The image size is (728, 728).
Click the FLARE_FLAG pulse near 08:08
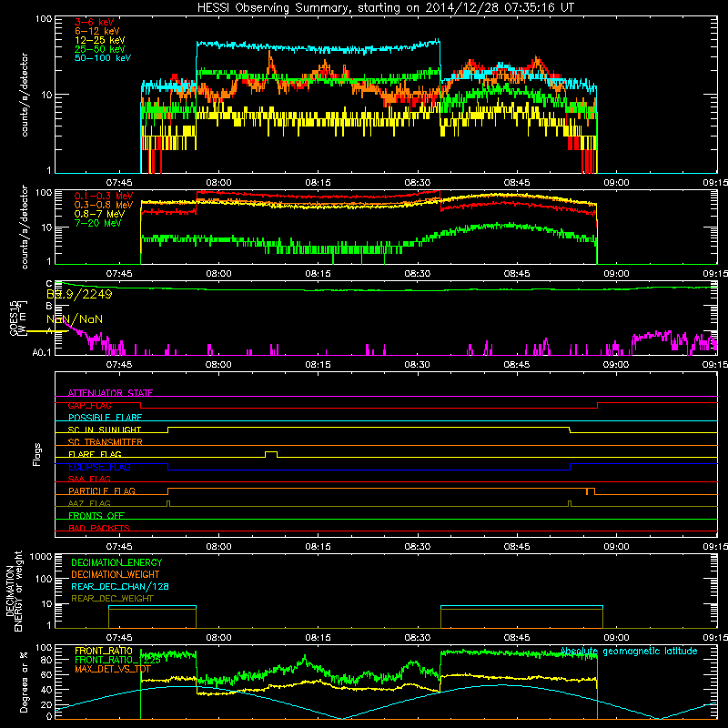click(271, 452)
